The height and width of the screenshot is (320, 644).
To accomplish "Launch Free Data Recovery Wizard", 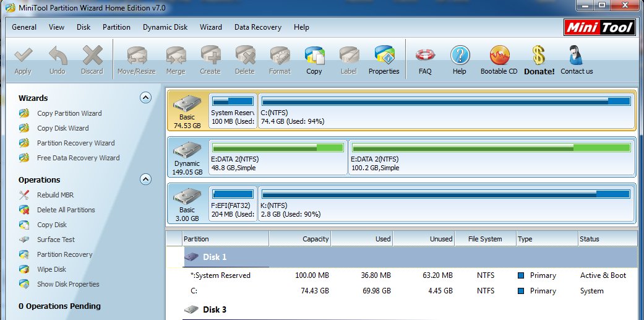I will [79, 158].
